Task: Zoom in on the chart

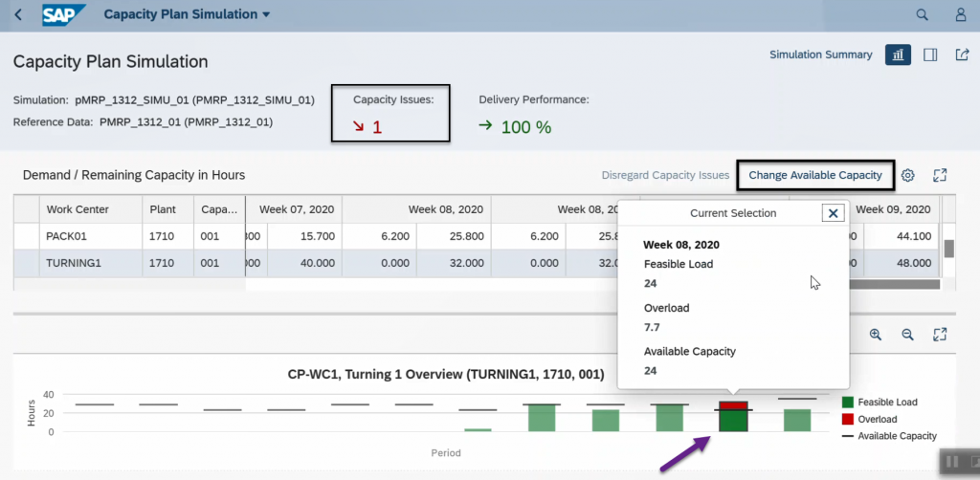Action: click(x=876, y=335)
